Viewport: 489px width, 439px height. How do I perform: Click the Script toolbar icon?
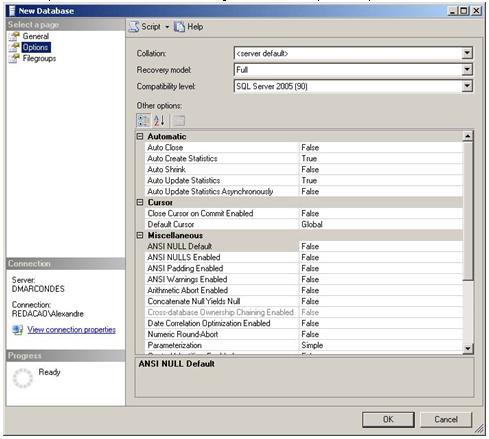[x=134, y=27]
